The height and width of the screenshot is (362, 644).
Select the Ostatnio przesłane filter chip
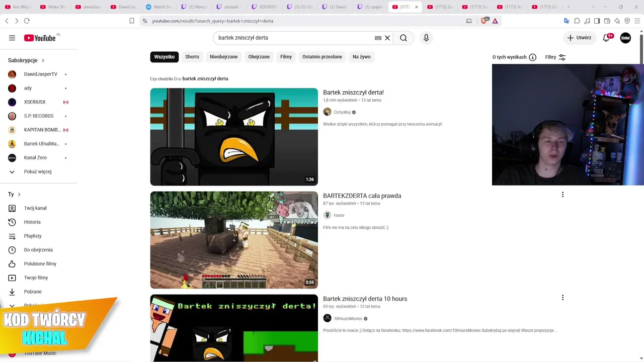pyautogui.click(x=322, y=57)
